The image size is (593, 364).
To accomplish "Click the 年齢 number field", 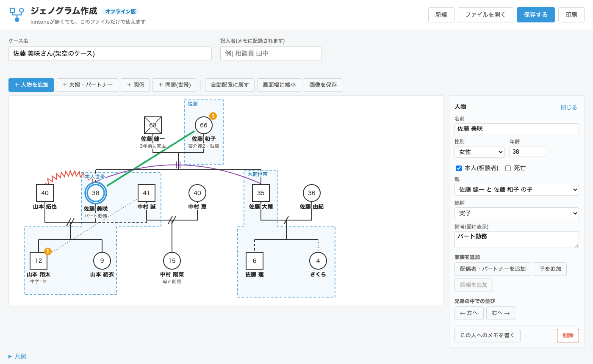I will (x=527, y=152).
